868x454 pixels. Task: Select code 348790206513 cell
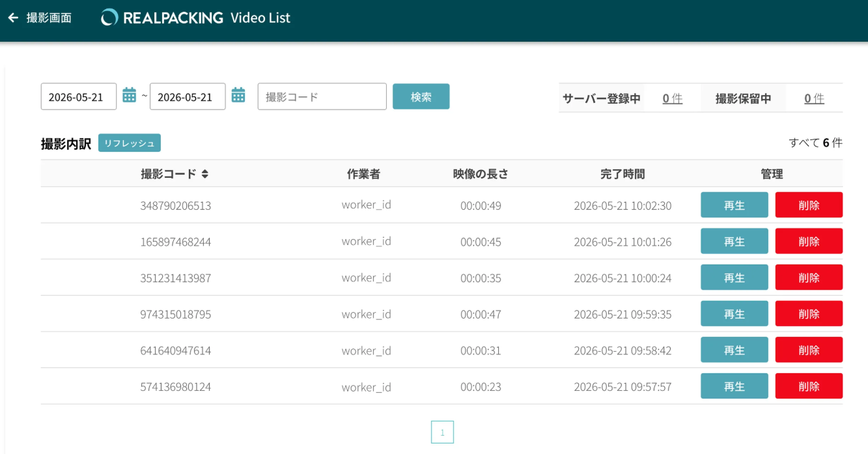point(175,206)
